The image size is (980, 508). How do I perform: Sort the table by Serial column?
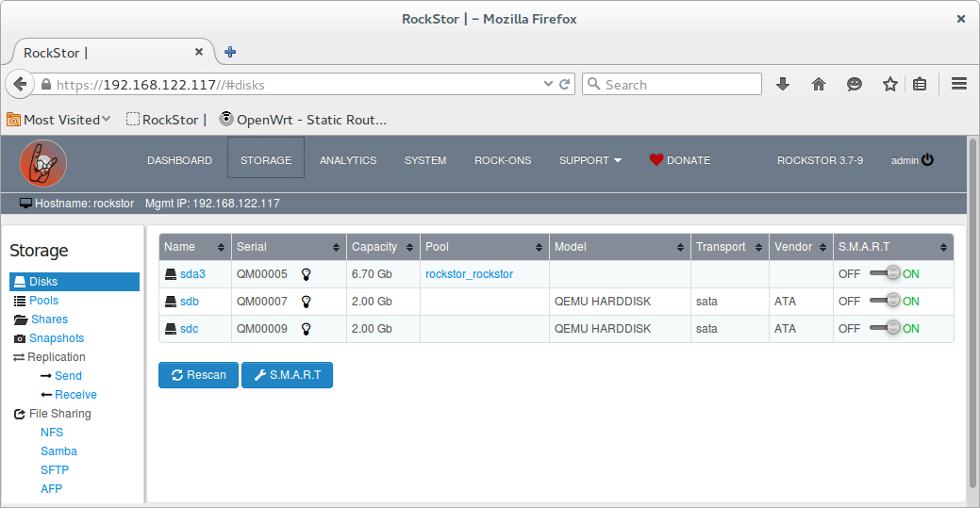(x=289, y=247)
